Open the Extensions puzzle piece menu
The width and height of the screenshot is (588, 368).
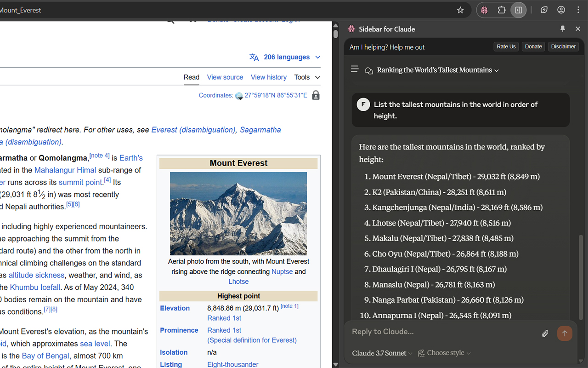(x=502, y=10)
